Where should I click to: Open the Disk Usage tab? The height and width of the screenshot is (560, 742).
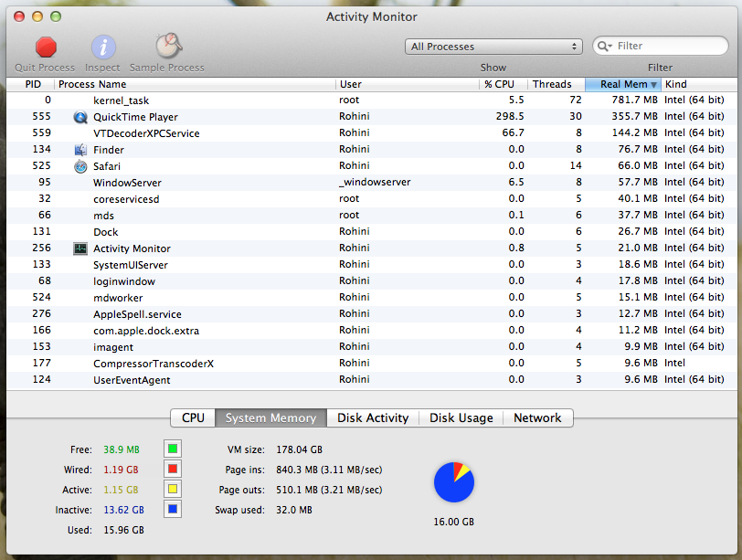tap(461, 418)
